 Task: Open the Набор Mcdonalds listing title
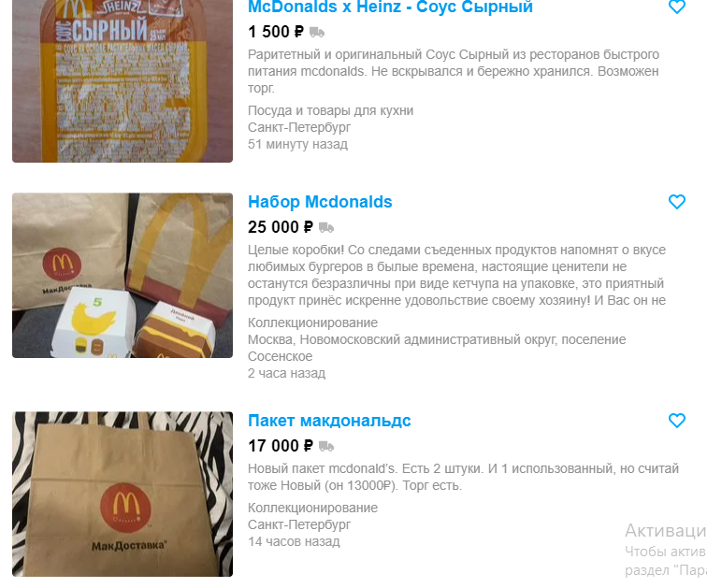pyautogui.click(x=320, y=202)
